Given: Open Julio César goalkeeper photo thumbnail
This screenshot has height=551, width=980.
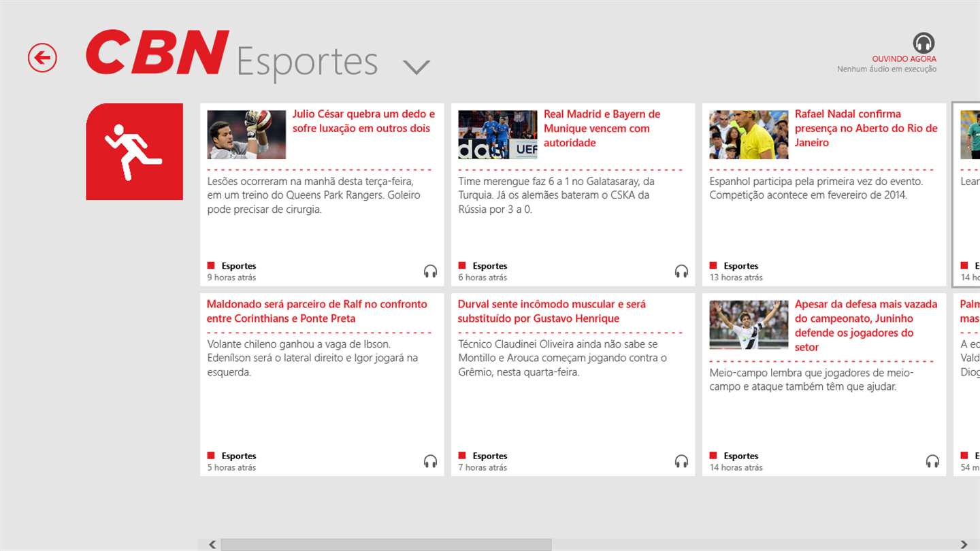Looking at the screenshot, I should click(x=246, y=135).
